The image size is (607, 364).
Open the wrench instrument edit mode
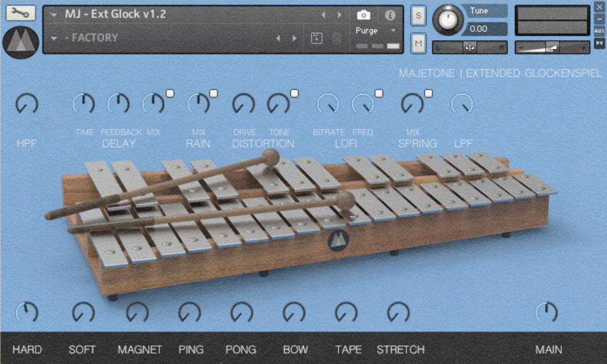tap(21, 13)
